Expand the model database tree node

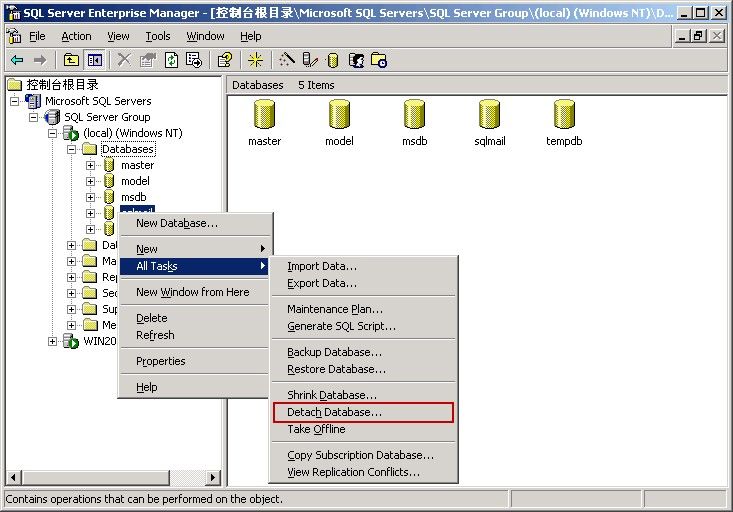[90, 181]
